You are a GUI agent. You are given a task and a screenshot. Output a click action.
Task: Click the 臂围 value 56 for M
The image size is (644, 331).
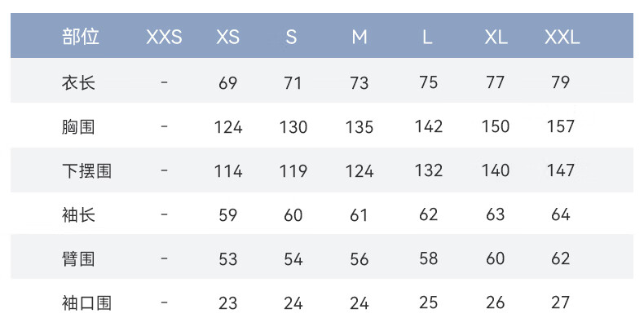click(x=359, y=259)
